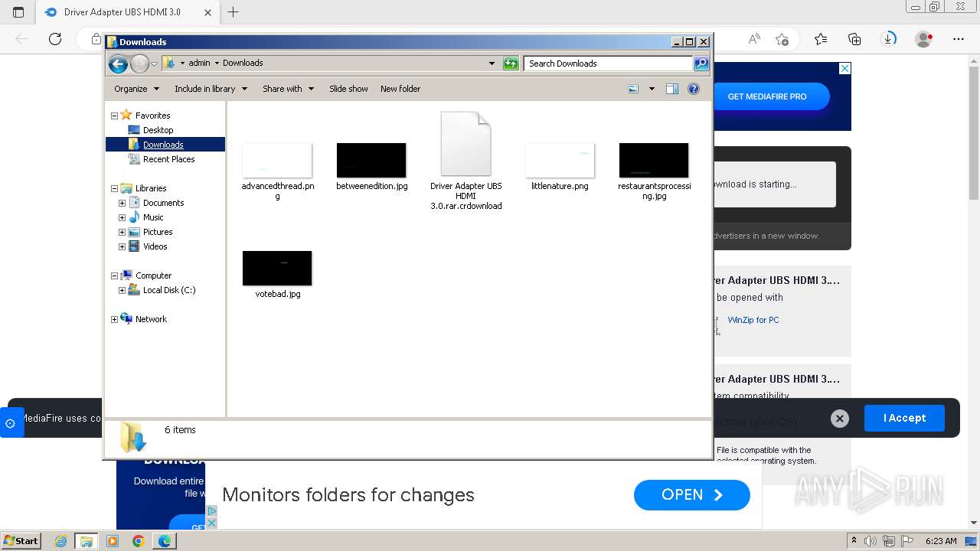
Task: Open Include in library menu
Action: coord(211,89)
